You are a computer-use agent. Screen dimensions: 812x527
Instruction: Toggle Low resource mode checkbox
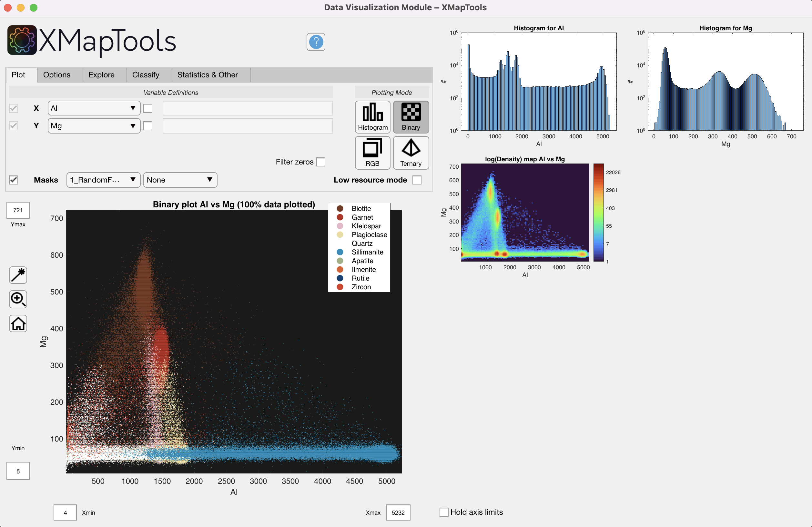[x=417, y=180]
